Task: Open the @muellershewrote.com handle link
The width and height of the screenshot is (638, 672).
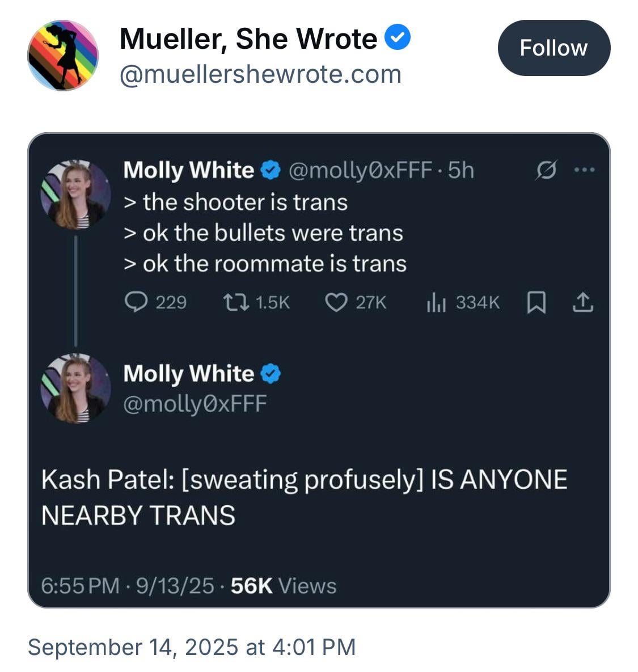Action: tap(260, 74)
